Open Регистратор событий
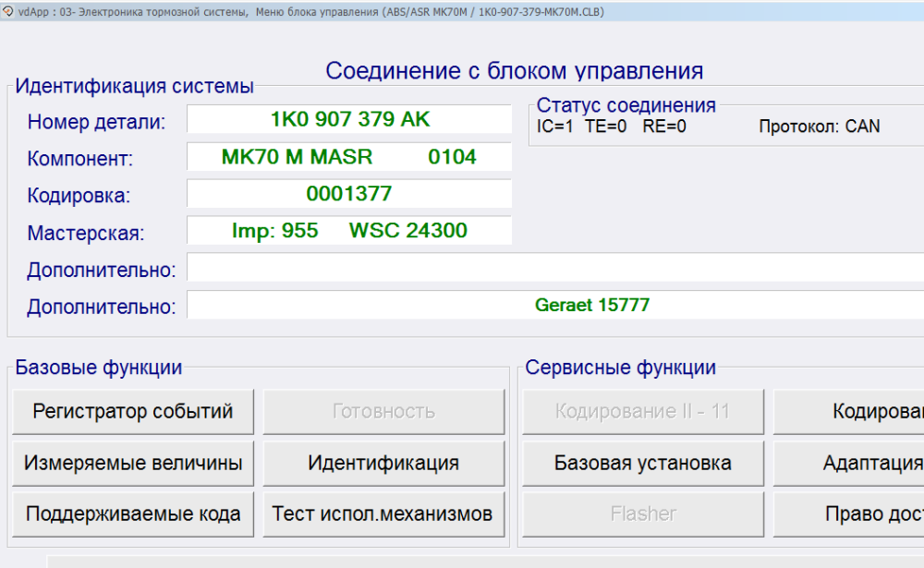The height and width of the screenshot is (568, 924). point(133,412)
